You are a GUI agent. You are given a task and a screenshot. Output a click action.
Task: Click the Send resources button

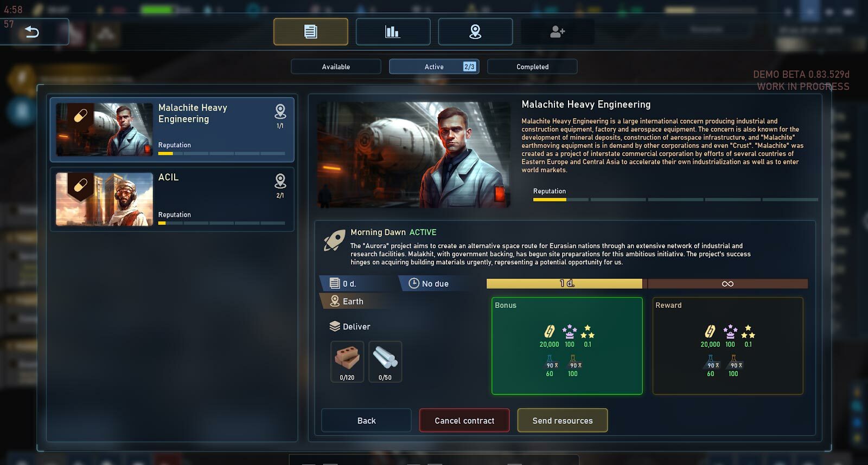click(563, 421)
